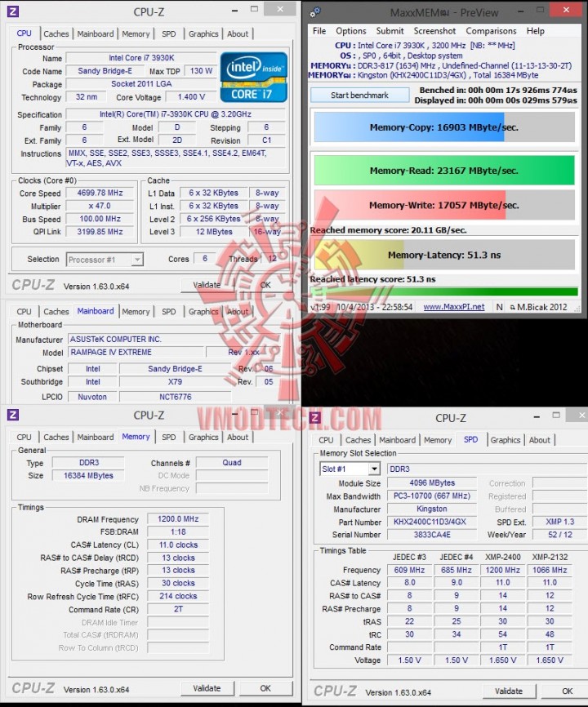The width and height of the screenshot is (588, 707).
Task: Select Graphics tab in the SPD CPU-Z window
Action: click(506, 440)
